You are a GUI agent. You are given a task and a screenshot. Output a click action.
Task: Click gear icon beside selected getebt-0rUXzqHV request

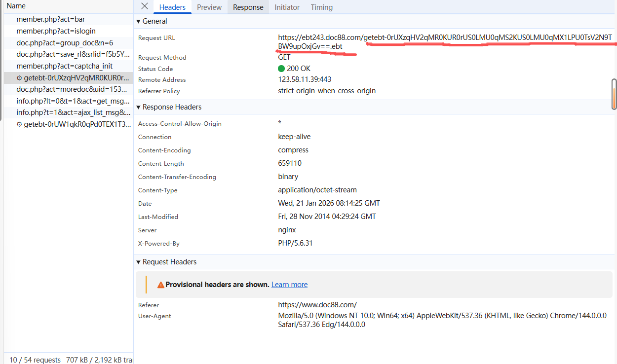point(19,78)
